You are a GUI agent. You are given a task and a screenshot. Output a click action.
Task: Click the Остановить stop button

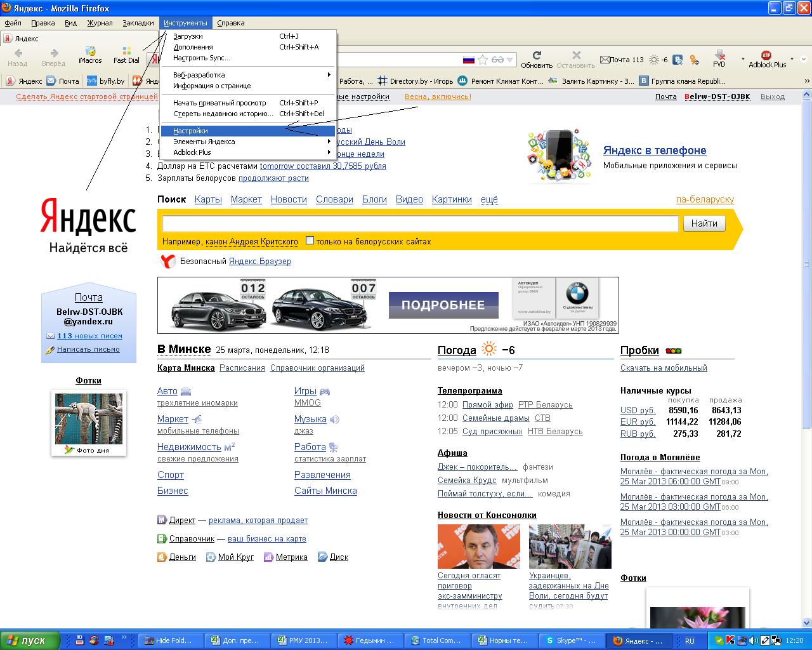(576, 60)
